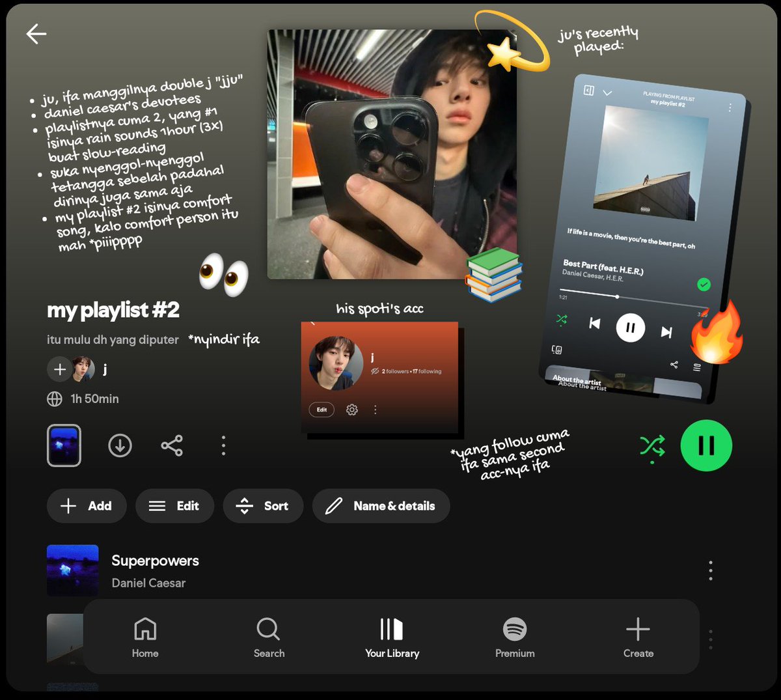Open the Sort options
781x700 pixels.
[x=263, y=506]
